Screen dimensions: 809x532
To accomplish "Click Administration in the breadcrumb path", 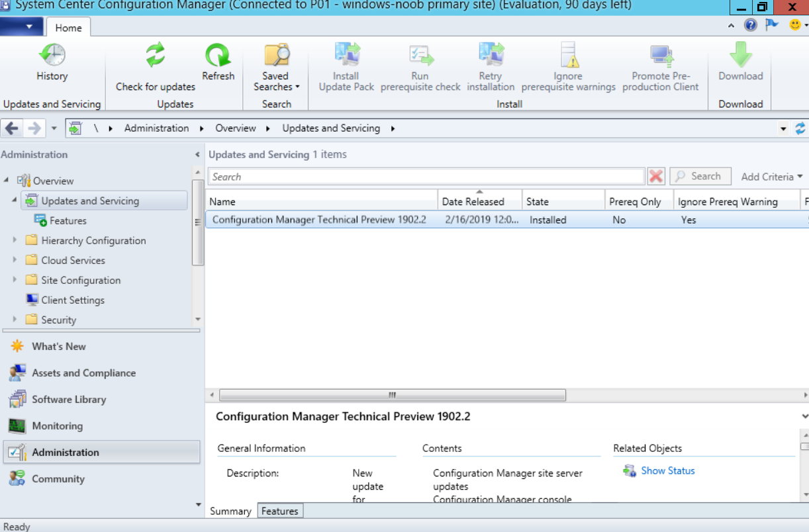I will click(x=157, y=128).
